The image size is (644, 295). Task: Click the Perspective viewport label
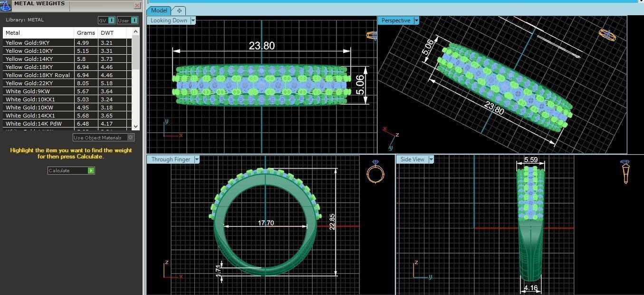point(396,20)
